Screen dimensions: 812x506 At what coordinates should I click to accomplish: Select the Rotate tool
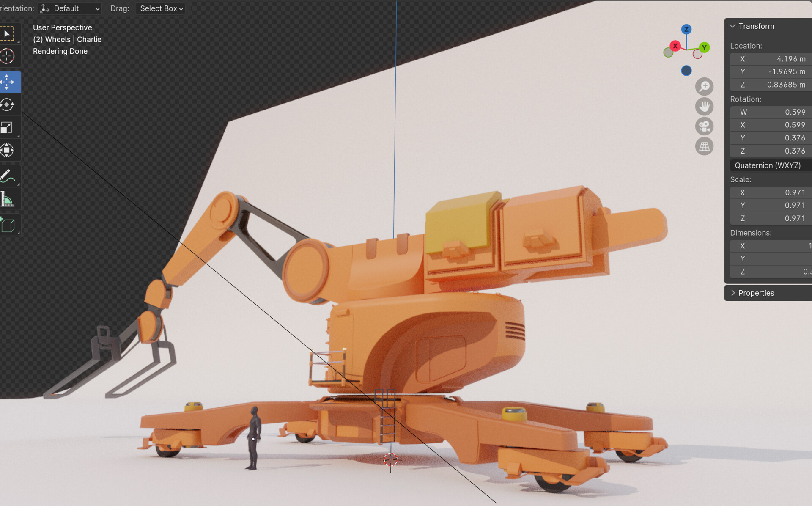tap(7, 104)
